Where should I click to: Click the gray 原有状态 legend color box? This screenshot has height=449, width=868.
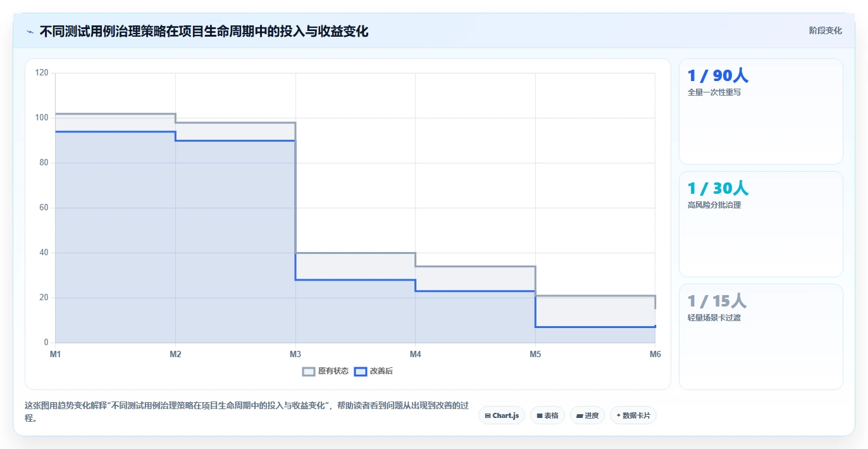(x=309, y=371)
